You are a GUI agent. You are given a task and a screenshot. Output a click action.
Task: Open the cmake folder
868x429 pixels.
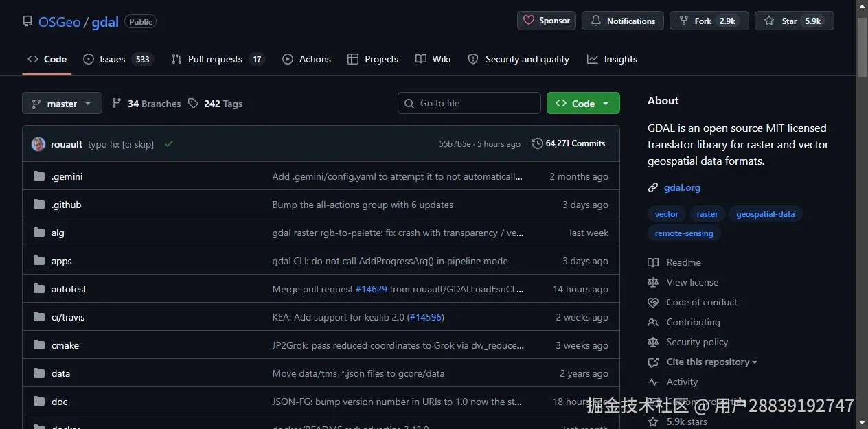coord(65,345)
